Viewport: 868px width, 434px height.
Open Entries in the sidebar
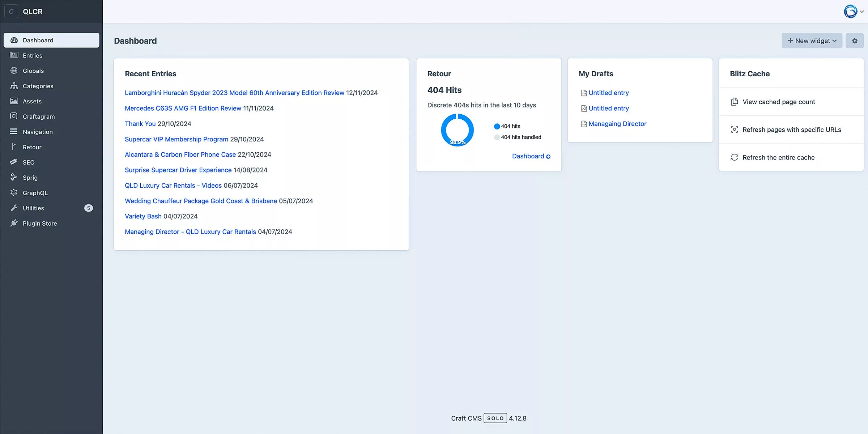[x=51, y=55]
